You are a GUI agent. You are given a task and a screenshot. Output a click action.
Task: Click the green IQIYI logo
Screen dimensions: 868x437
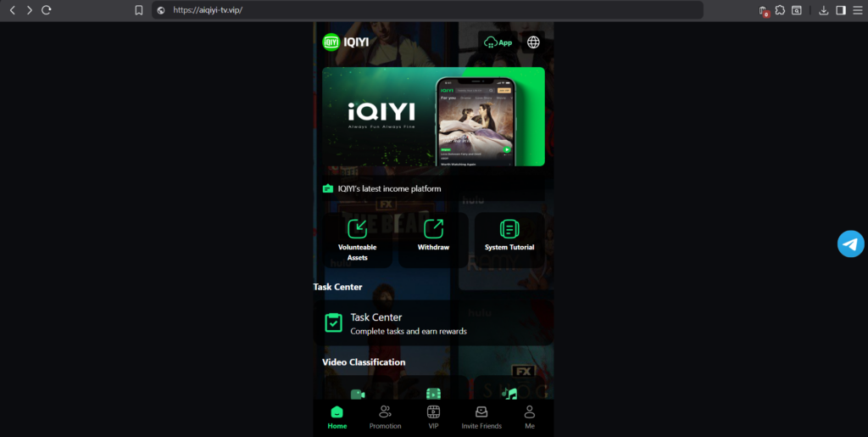(331, 42)
